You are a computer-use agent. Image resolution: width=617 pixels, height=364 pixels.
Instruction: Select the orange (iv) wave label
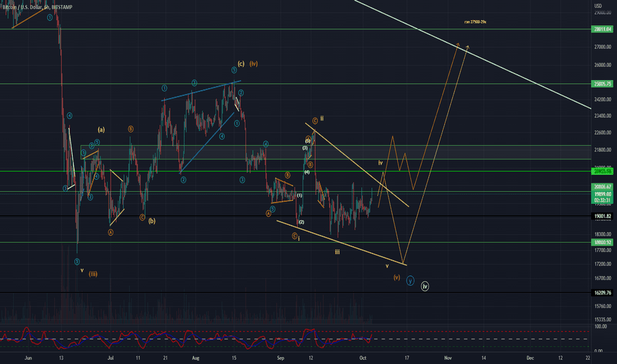pos(254,64)
